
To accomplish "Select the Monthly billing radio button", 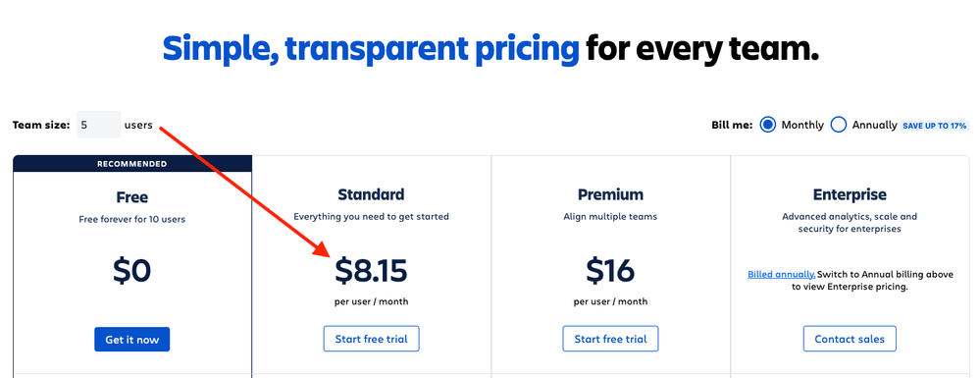I will tap(767, 125).
